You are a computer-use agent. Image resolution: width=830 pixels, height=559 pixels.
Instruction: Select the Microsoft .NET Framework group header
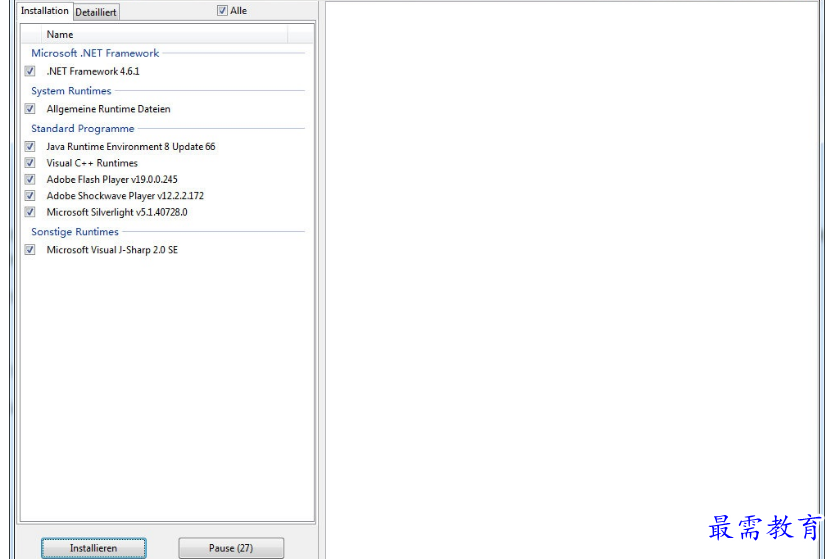point(95,53)
